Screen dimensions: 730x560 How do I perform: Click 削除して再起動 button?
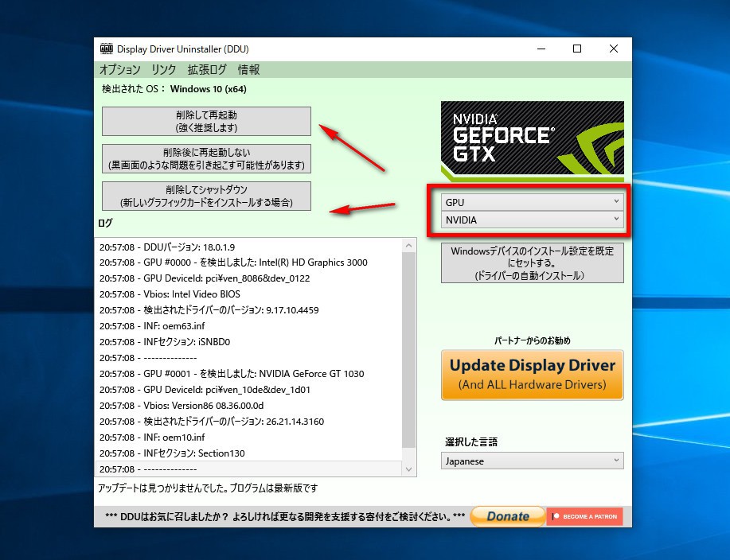[x=206, y=122]
